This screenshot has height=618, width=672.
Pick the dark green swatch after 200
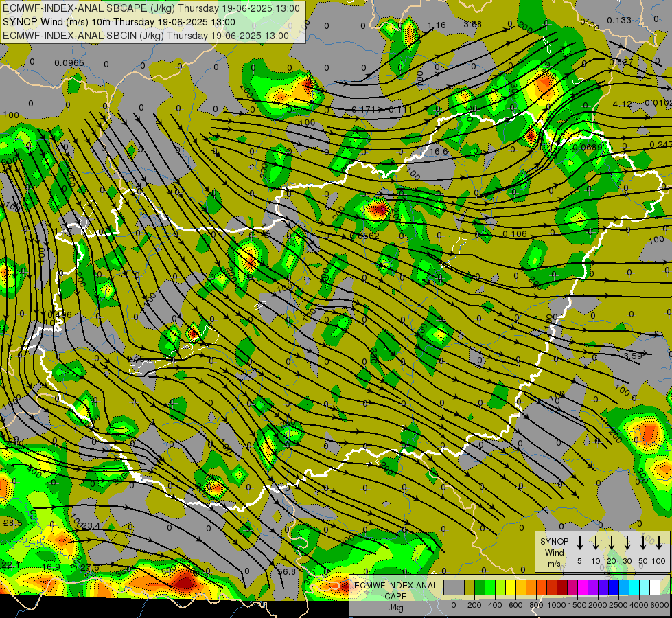480,588
